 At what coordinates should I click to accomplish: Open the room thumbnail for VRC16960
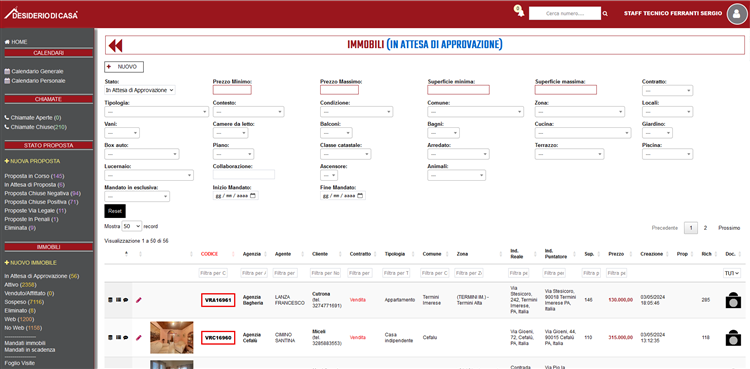coord(172,337)
